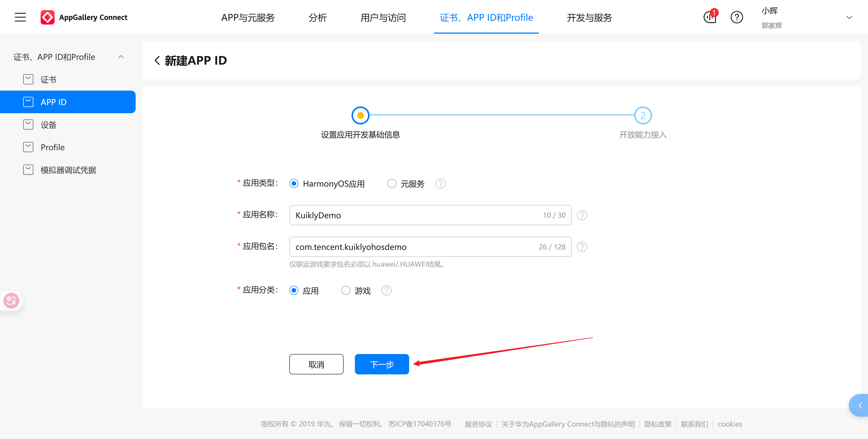Click the help icon beside 应用包名 field
The height and width of the screenshot is (439, 868).
(x=582, y=247)
